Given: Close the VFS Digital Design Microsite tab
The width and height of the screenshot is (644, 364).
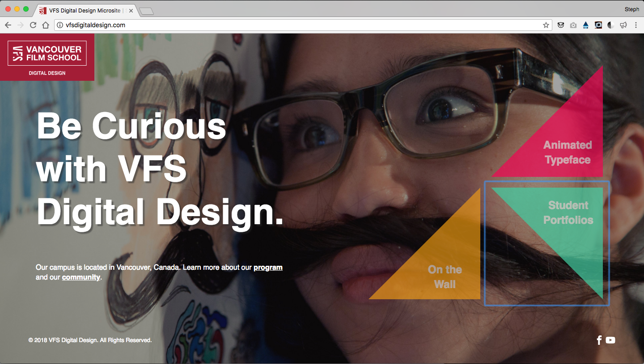Looking at the screenshot, I should point(131,11).
